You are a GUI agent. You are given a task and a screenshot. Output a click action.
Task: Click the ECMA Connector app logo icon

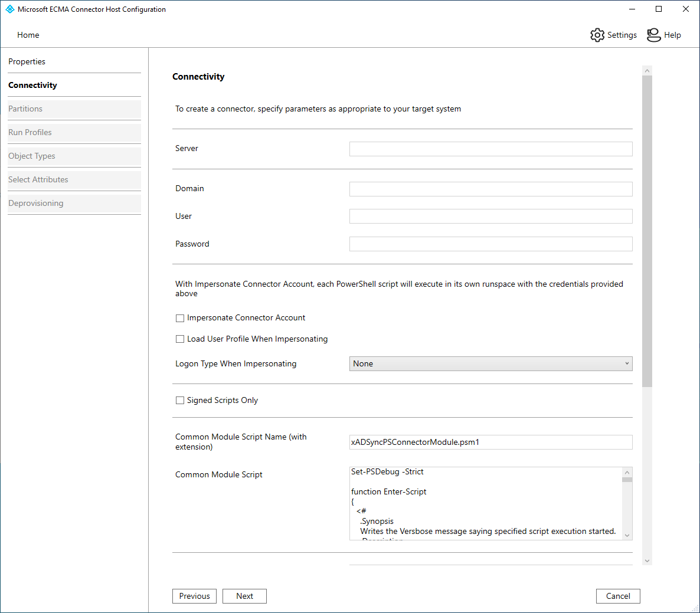coord(9,9)
